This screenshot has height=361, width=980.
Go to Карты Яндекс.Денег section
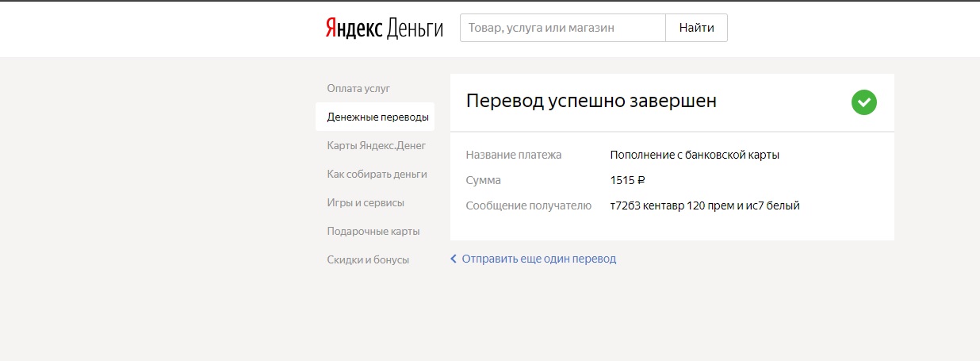(377, 145)
